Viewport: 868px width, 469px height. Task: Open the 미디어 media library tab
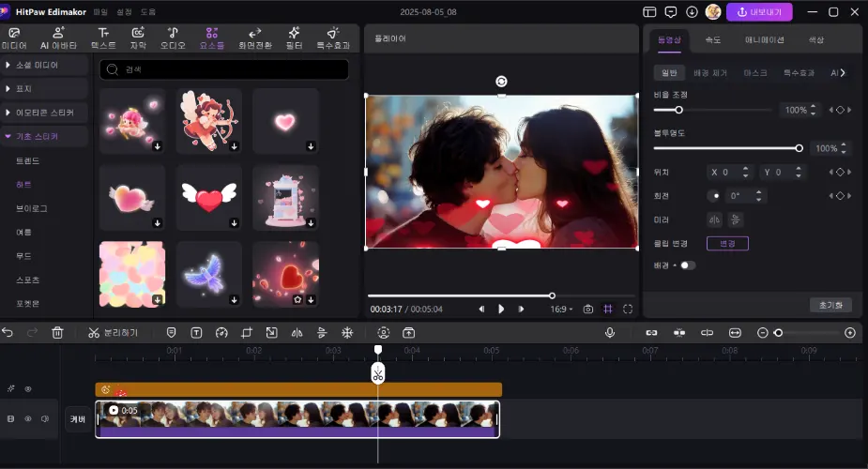coord(14,38)
